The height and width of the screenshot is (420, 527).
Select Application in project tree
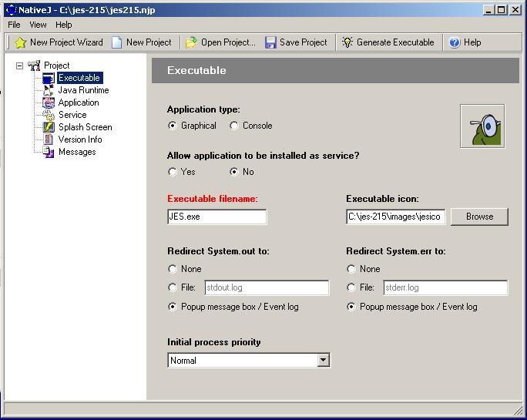pyautogui.click(x=79, y=102)
